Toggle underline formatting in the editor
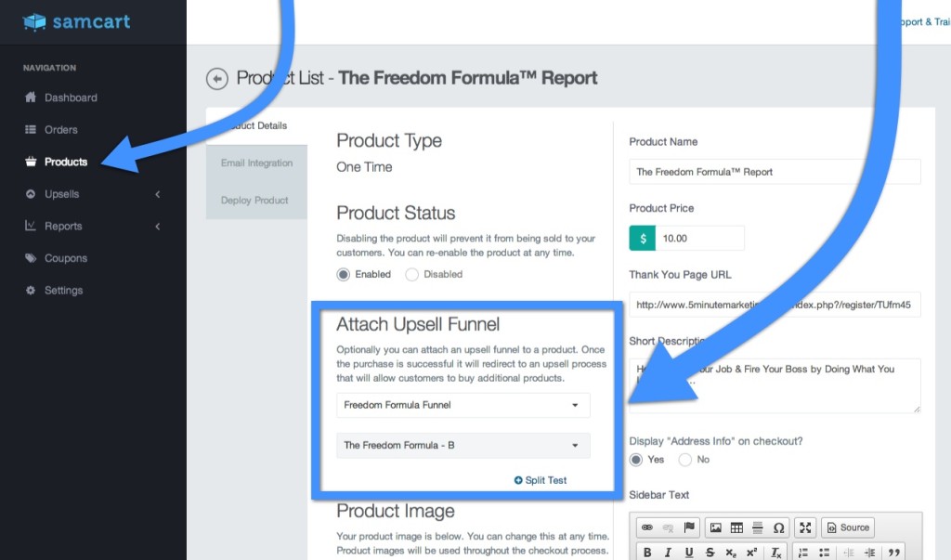Image resolution: width=951 pixels, height=560 pixels. pos(689,553)
